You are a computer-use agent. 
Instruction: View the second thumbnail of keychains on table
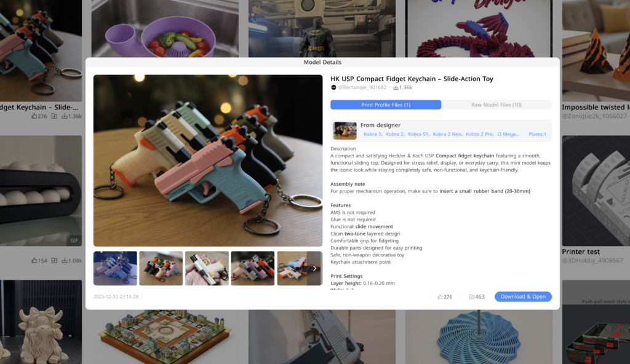[161, 268]
